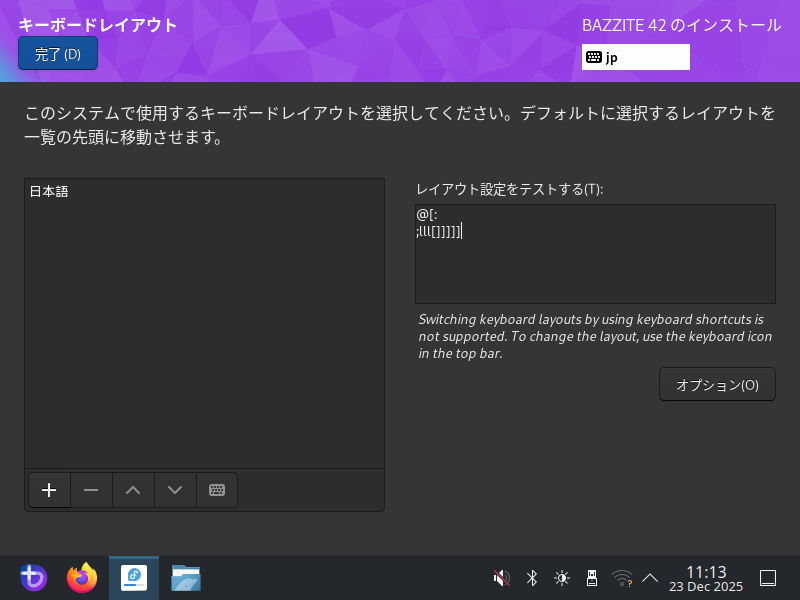Viewport: 800px width, 600px height.
Task: Open Bluetooth settings in system tray
Action: [x=532, y=578]
